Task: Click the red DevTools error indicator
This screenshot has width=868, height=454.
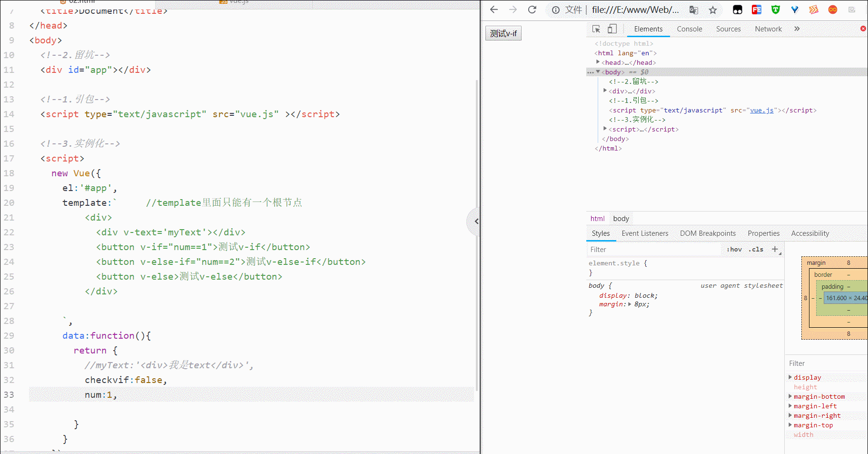Action: pos(863,29)
